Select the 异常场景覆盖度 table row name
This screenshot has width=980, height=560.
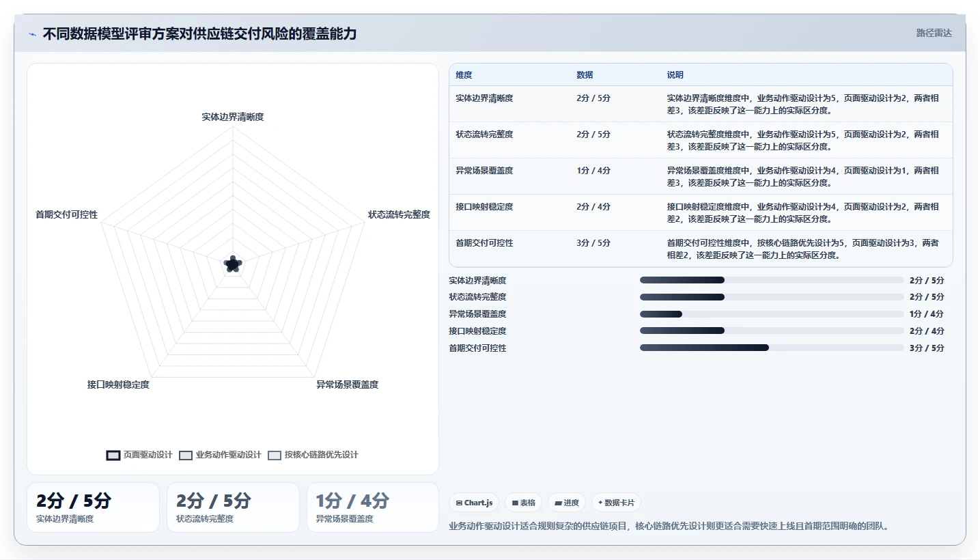484,171
